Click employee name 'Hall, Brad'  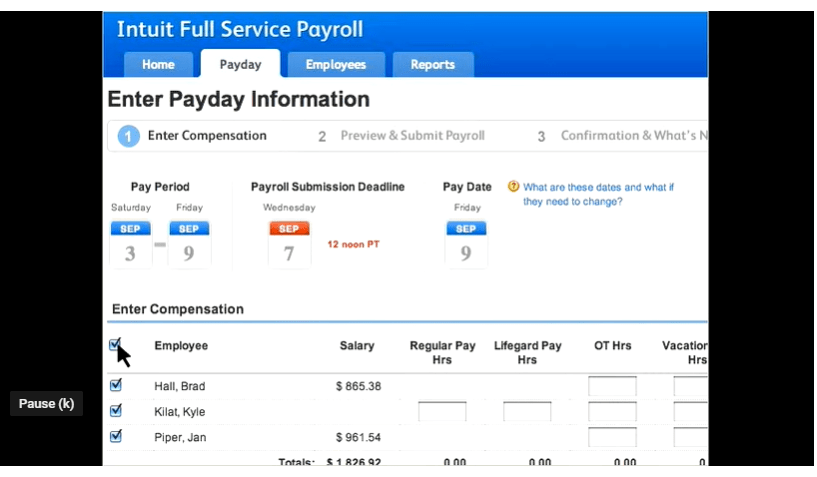(x=180, y=386)
